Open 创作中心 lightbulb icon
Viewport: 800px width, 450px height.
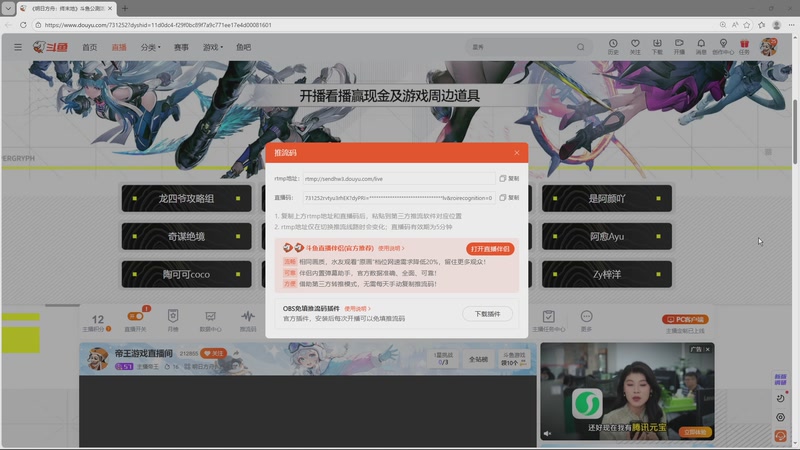tap(723, 46)
